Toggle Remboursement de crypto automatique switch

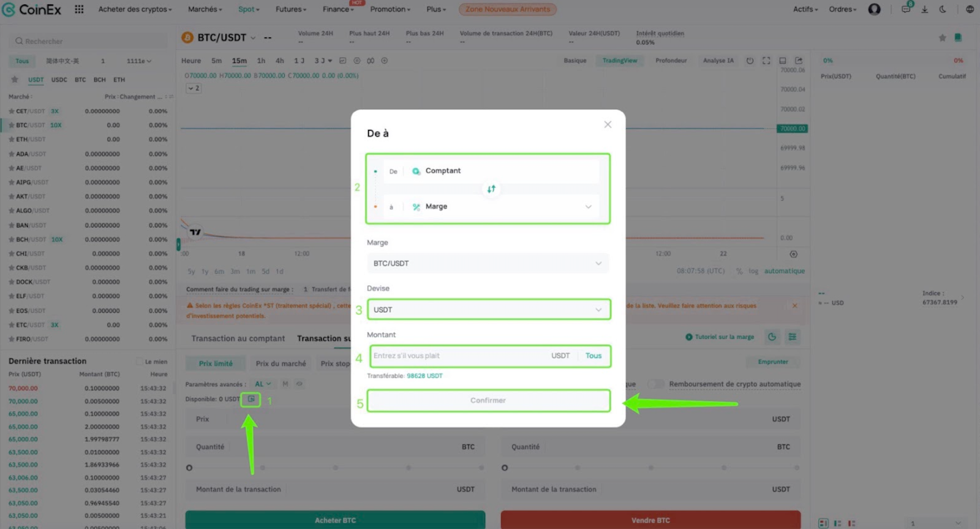click(x=656, y=384)
